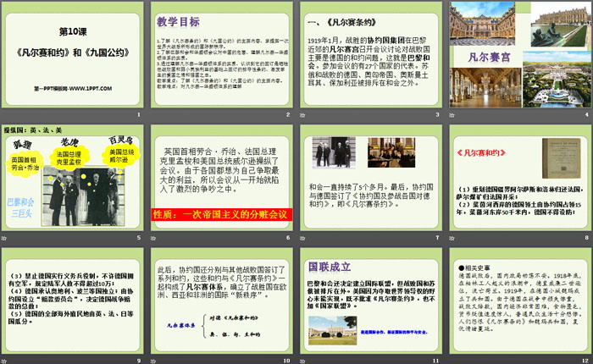Click slide number label 2
Image resolution: width=593 pixels, height=364 pixels.
coord(288,114)
